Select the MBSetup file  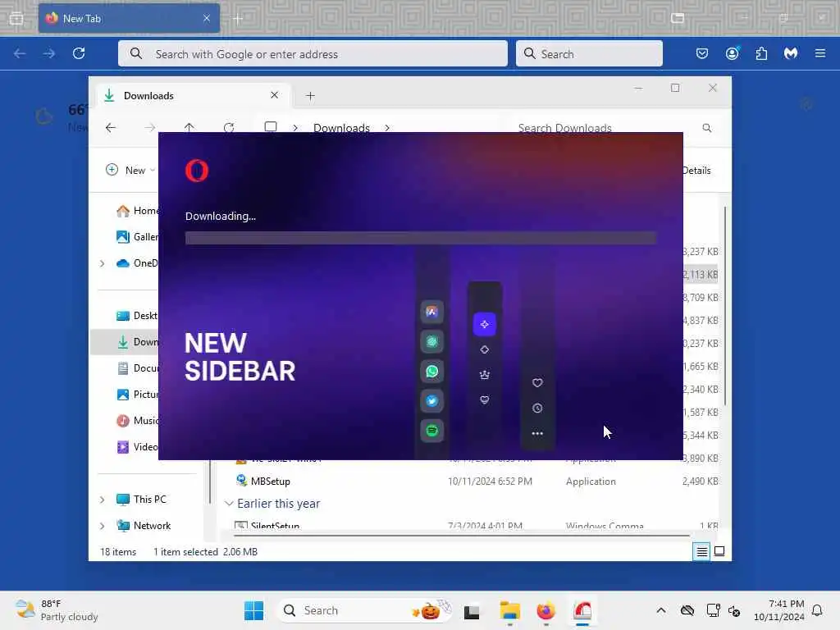[271, 481]
